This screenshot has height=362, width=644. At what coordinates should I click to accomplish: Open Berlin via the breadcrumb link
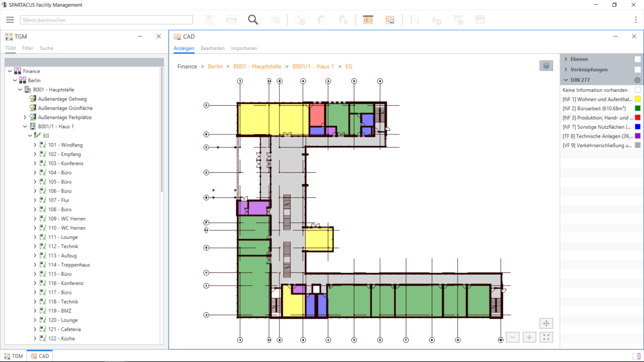(215, 66)
